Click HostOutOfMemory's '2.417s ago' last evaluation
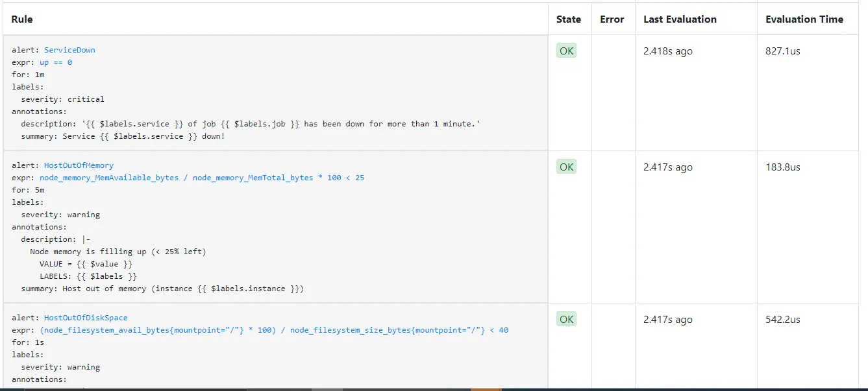Image resolution: width=868 pixels, height=391 pixels. click(667, 167)
